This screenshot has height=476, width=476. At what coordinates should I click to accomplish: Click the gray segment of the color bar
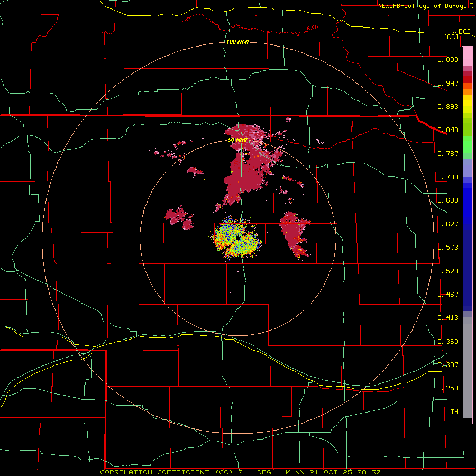coord(467,368)
